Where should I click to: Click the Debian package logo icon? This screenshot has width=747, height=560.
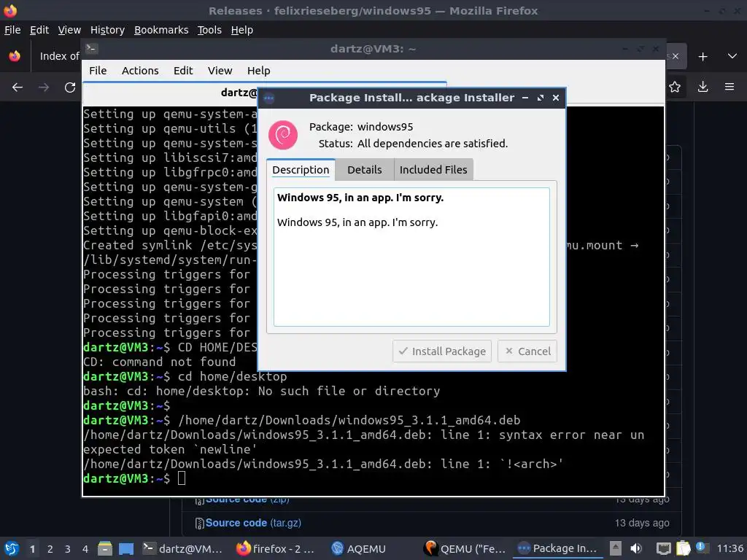pyautogui.click(x=283, y=135)
